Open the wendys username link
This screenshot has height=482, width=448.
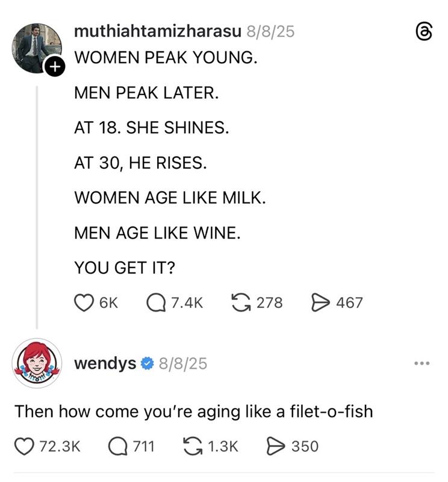click(105, 364)
